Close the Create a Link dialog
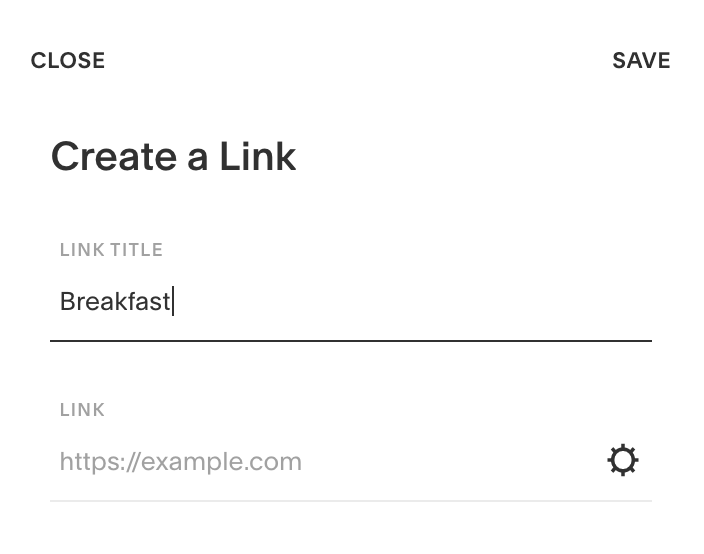Image resolution: width=704 pixels, height=554 pixels. coord(68,61)
